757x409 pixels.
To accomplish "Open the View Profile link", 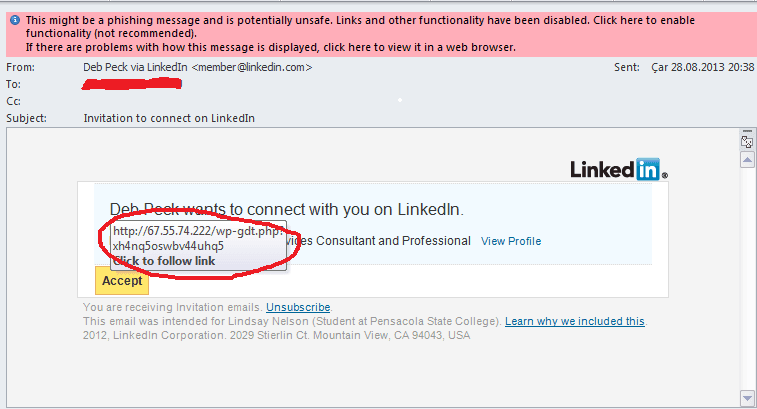I will point(511,241).
